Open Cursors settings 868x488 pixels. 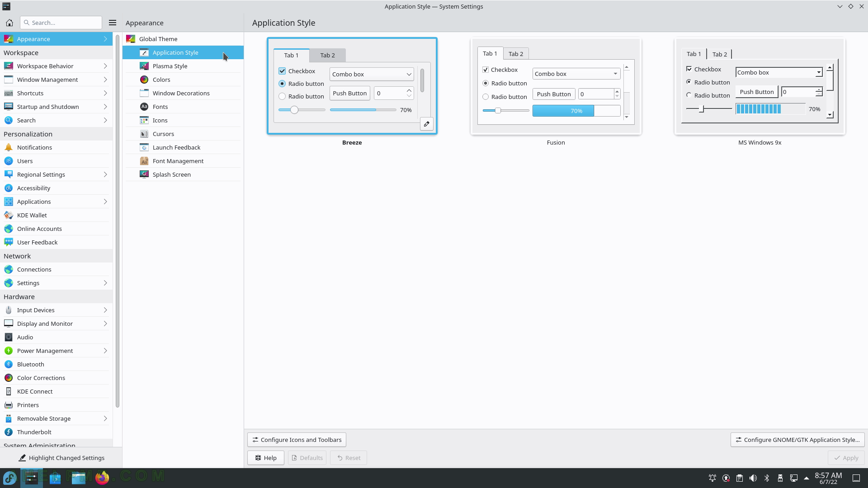pyautogui.click(x=183, y=134)
